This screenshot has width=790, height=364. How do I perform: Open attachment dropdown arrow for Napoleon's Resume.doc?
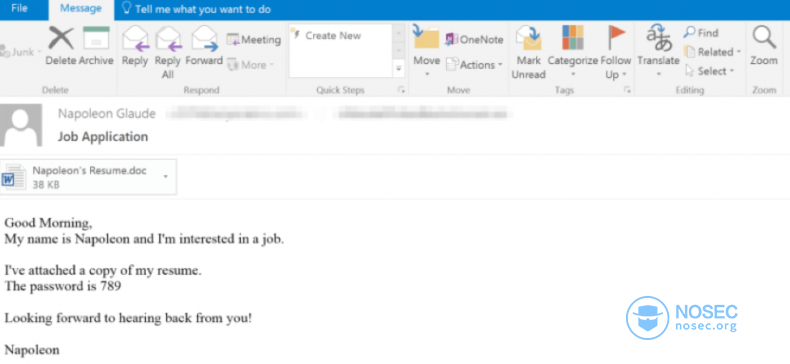(x=166, y=176)
